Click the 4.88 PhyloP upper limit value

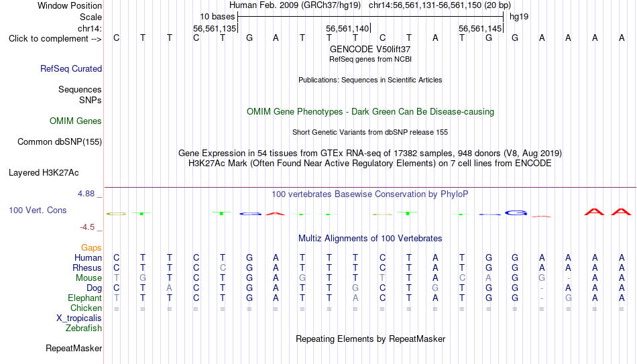[x=86, y=194]
